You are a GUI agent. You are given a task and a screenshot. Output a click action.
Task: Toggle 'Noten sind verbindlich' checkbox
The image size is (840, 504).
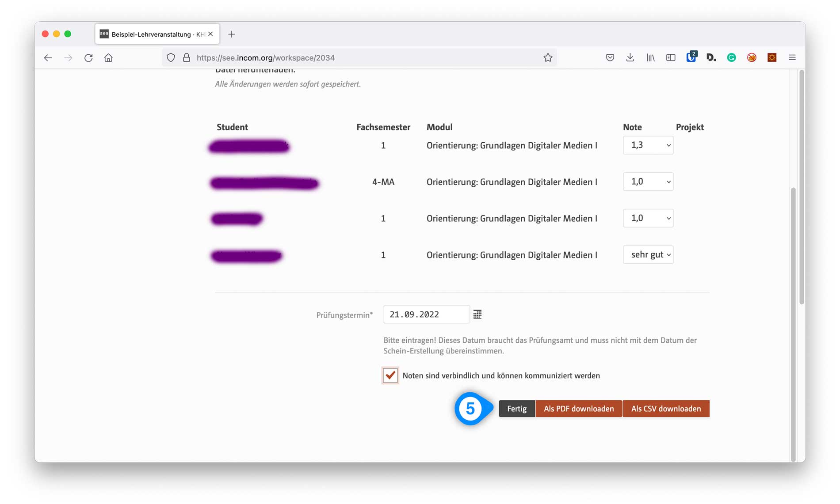point(390,375)
